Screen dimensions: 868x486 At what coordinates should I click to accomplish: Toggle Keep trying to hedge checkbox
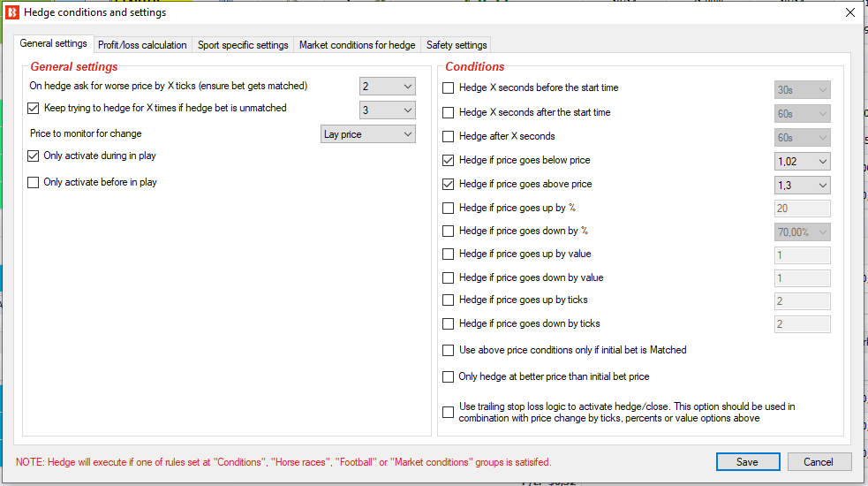click(34, 108)
